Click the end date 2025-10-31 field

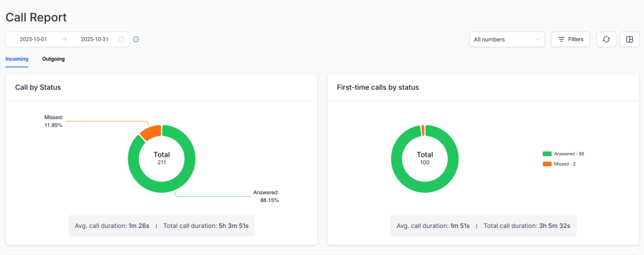[94, 39]
